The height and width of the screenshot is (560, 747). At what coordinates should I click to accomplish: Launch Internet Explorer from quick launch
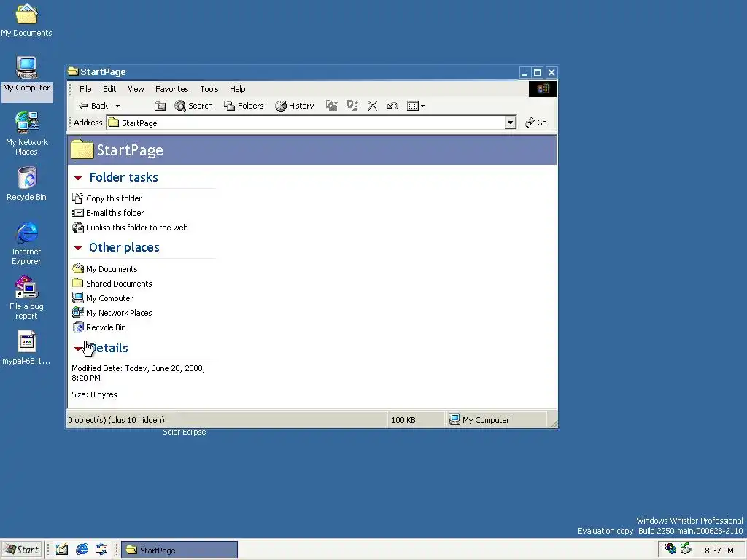[82, 550]
